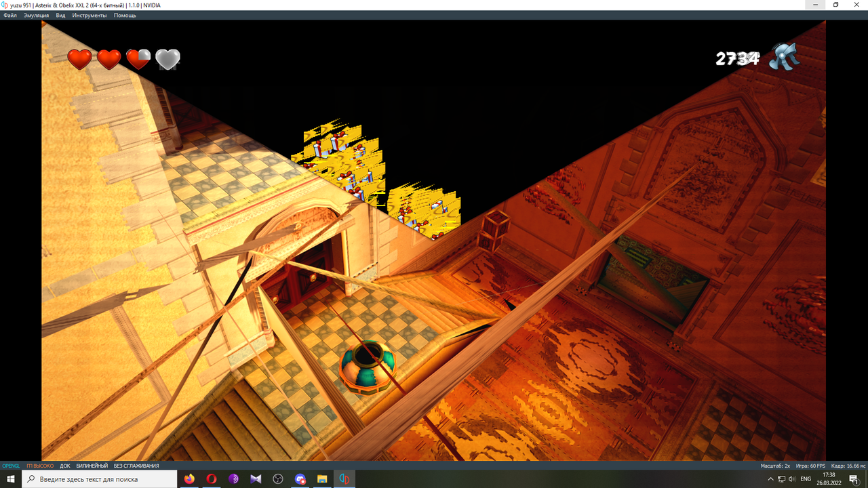Viewport: 868px width, 488px height.
Task: Open Opera browser from the taskbar
Action: 211,479
